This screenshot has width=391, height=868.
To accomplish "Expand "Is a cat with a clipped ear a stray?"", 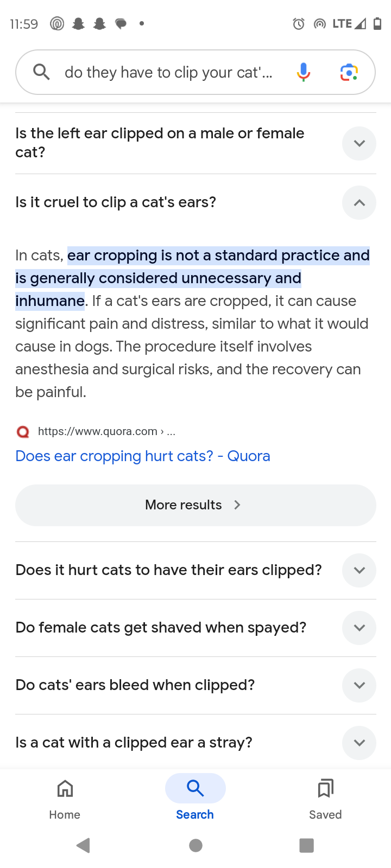I will point(359,743).
